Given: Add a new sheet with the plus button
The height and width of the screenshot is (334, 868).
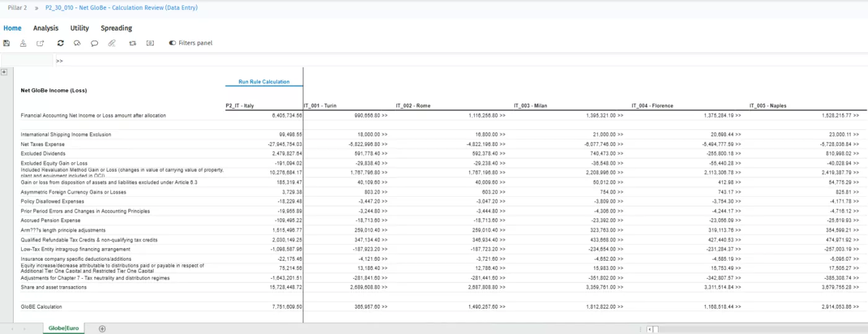Looking at the screenshot, I should (x=102, y=328).
